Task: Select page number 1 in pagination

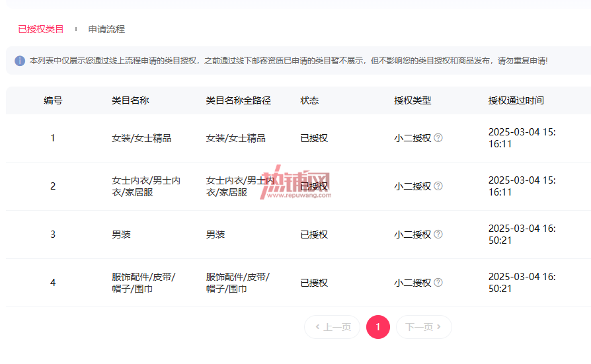Action: tap(378, 327)
